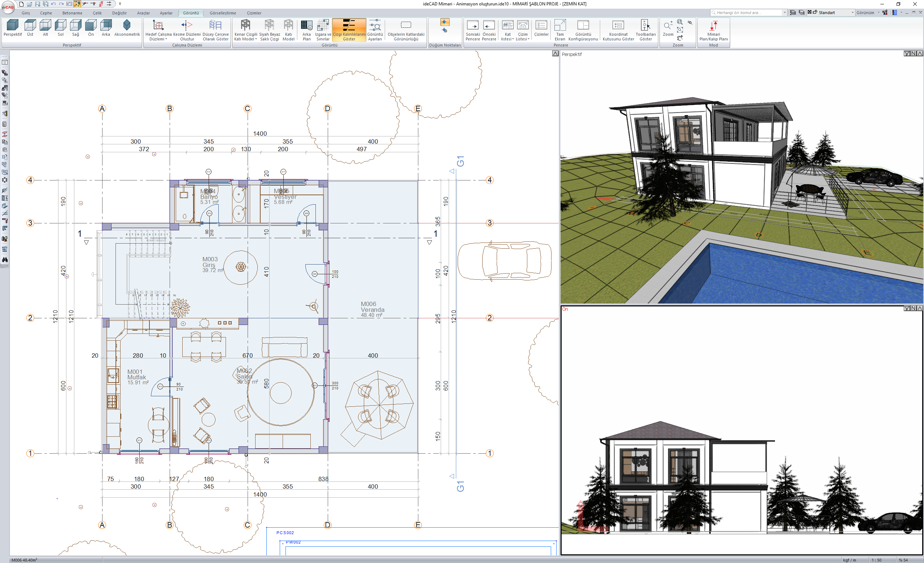The image size is (924, 563).
Task: Open Görüntü Ayarları settings icon
Action: [x=375, y=26]
